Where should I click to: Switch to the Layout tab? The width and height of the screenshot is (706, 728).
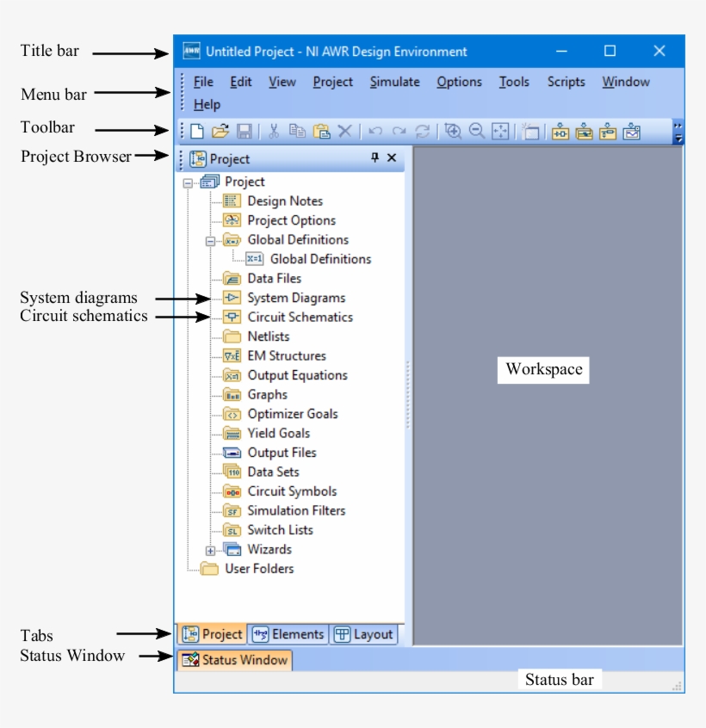coord(363,634)
